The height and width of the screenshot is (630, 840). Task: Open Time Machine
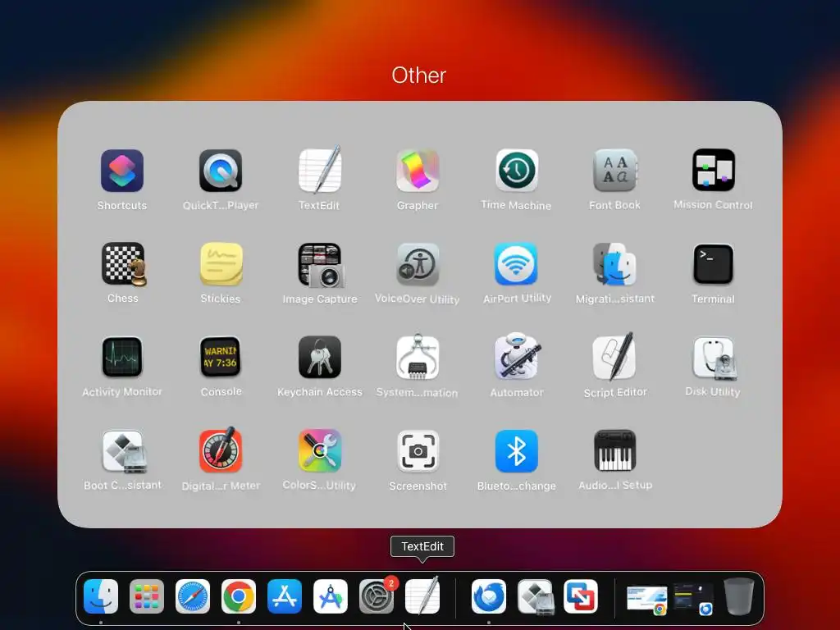(x=517, y=171)
